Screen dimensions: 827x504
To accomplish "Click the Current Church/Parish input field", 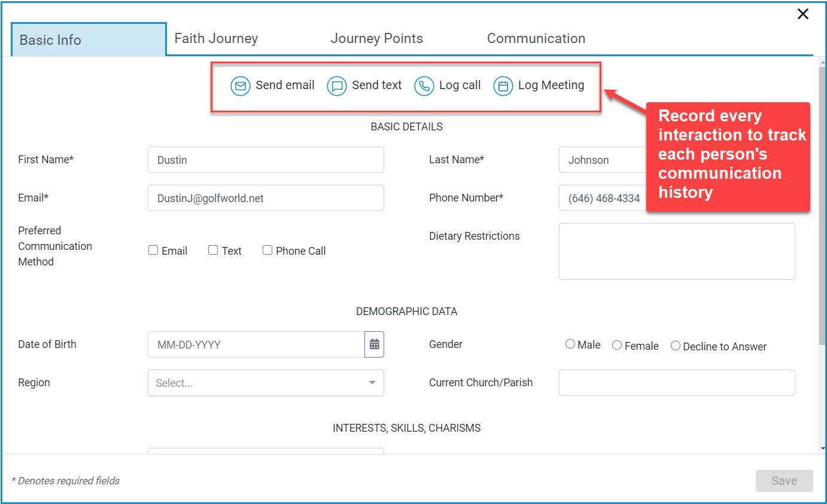I will [677, 383].
